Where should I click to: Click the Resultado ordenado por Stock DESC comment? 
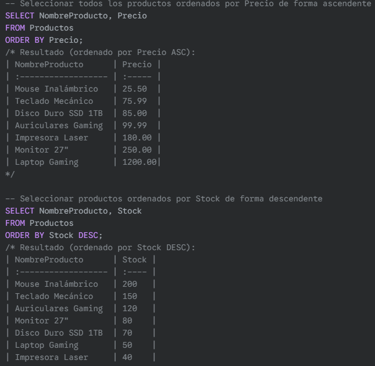tap(100, 248)
